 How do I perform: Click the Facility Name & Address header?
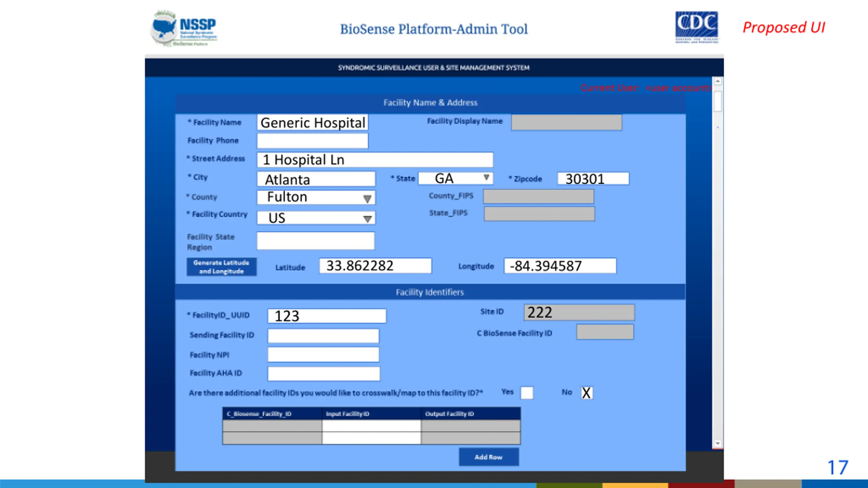(x=430, y=103)
